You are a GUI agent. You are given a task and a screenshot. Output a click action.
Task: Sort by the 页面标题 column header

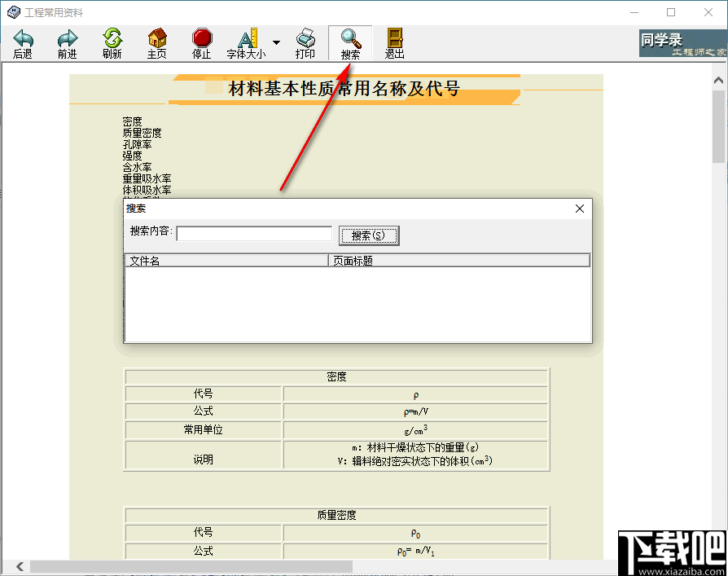coord(459,261)
